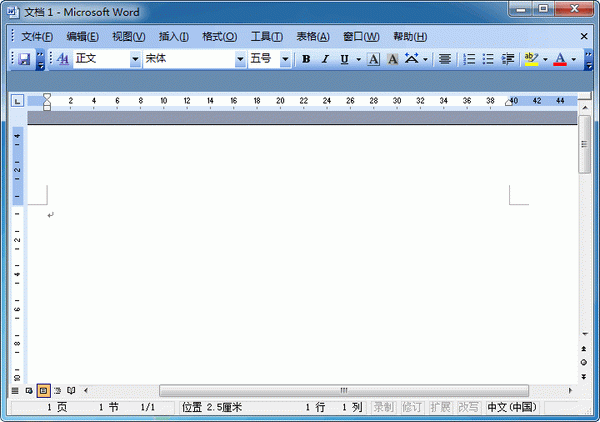Toggle 修订 track changes in status bar
Viewport: 600px width, 422px height.
click(411, 407)
